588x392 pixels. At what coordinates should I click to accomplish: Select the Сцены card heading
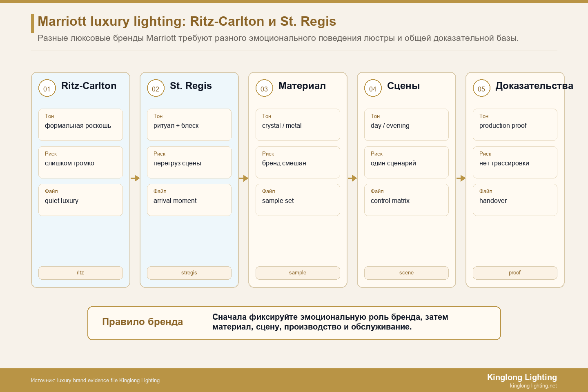(x=403, y=86)
